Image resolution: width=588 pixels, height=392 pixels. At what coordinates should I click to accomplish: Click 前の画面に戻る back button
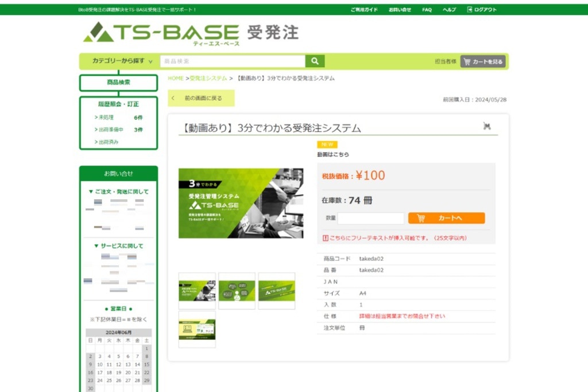(x=202, y=98)
